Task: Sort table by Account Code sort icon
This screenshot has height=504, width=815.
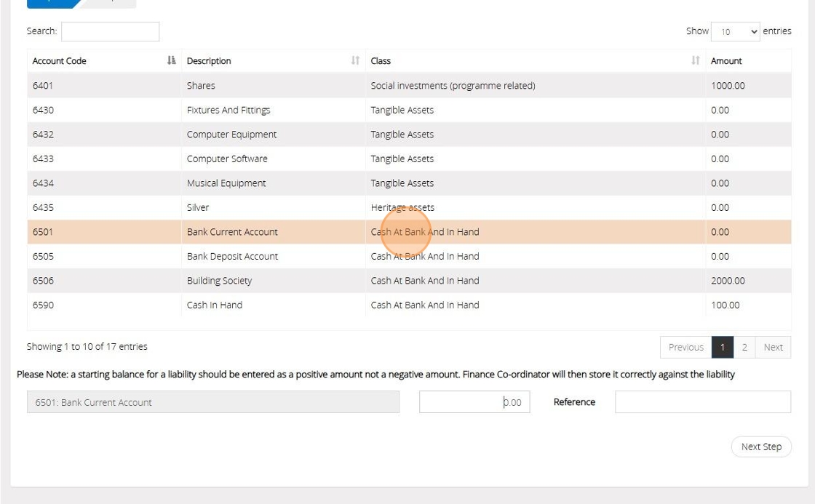Action: pyautogui.click(x=171, y=61)
